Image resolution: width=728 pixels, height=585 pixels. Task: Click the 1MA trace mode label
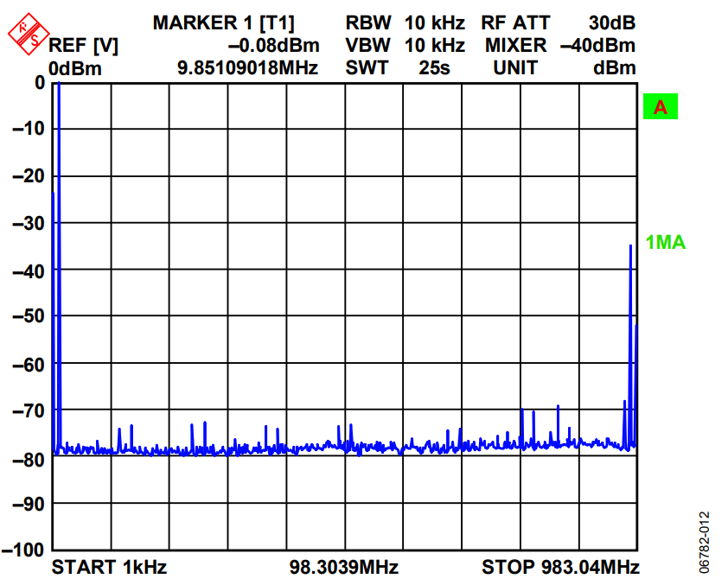pyautogui.click(x=666, y=243)
